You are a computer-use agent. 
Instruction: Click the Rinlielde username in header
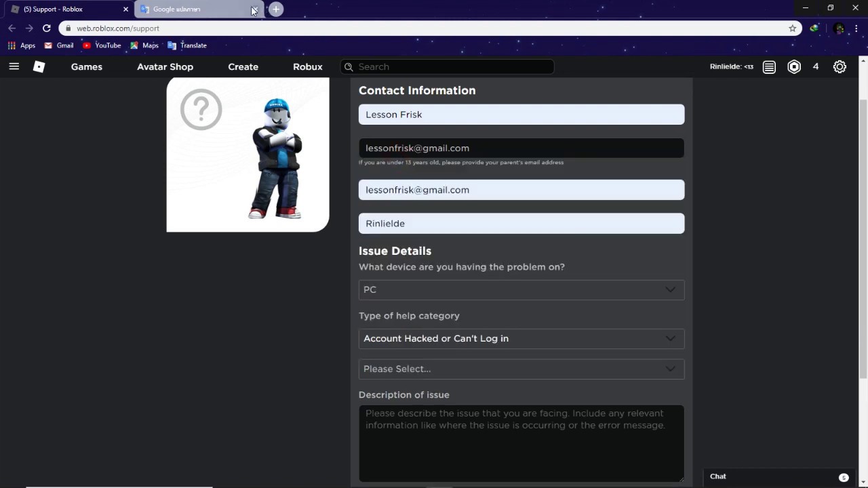732,66
